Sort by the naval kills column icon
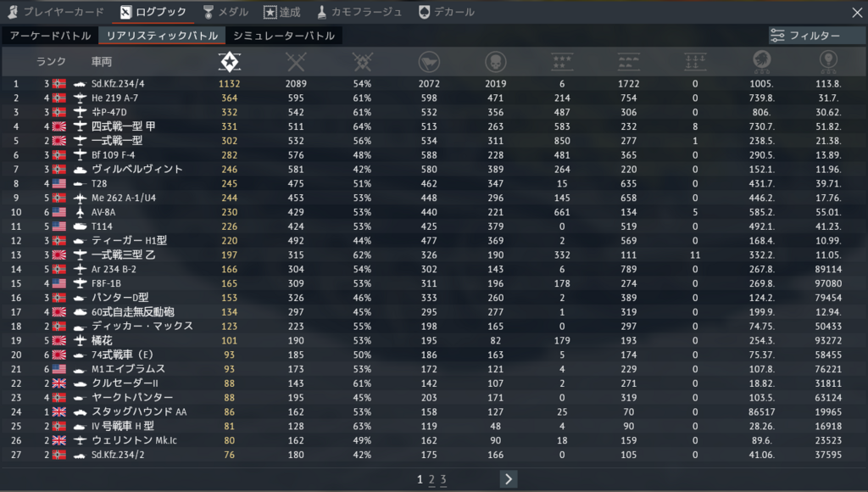The height and width of the screenshot is (492, 868). point(695,61)
